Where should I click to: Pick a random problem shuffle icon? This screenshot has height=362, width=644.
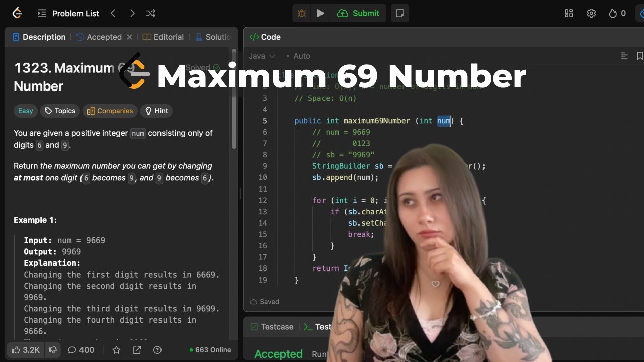pos(151,13)
